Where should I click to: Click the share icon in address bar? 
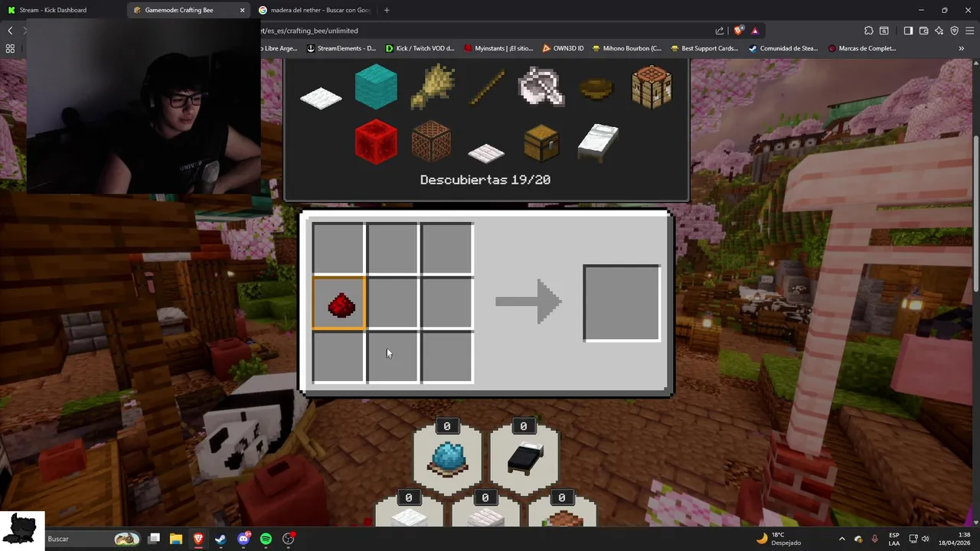click(720, 31)
